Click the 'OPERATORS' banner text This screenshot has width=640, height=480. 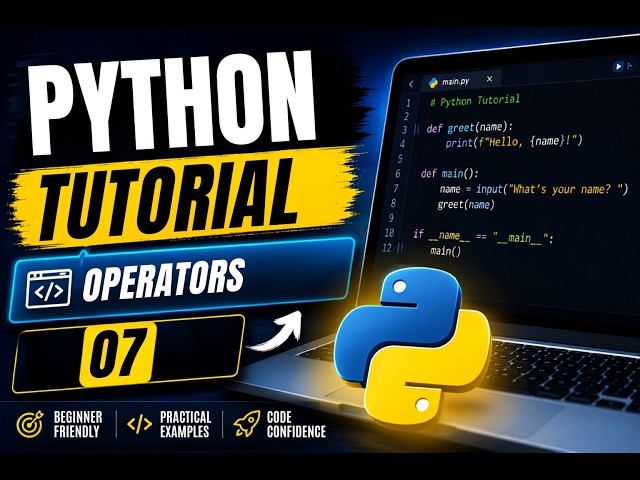click(163, 279)
